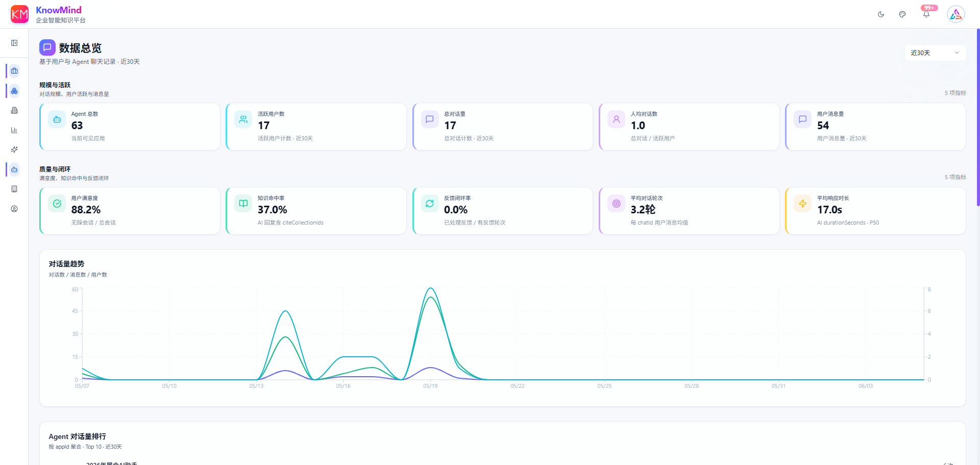Open the user profile circle sidebar icon
Screen dimensions: 980x465
tap(14, 209)
